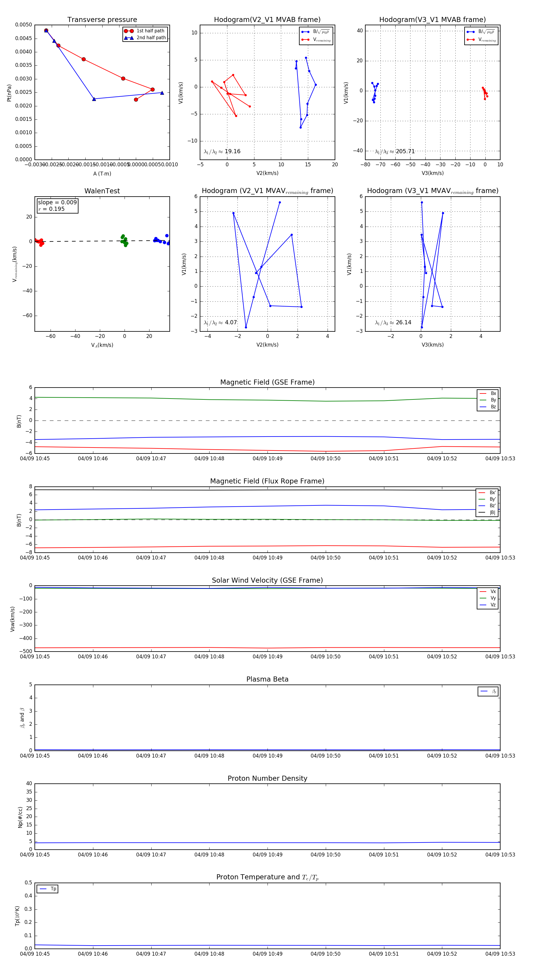Click the 'Magnetic Field (GSE Frame)' title
This screenshot has width=535, height=980.
pos(267,382)
